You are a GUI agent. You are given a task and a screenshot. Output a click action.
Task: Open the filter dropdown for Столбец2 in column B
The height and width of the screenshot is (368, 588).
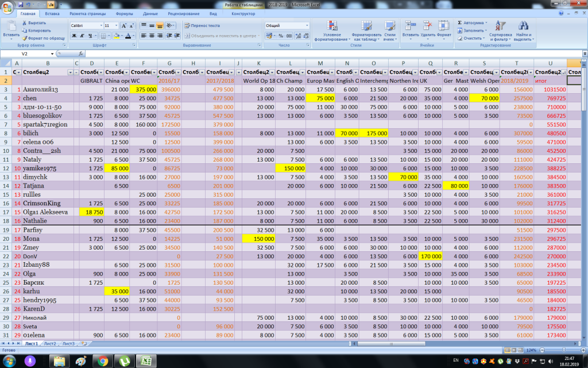click(70, 72)
